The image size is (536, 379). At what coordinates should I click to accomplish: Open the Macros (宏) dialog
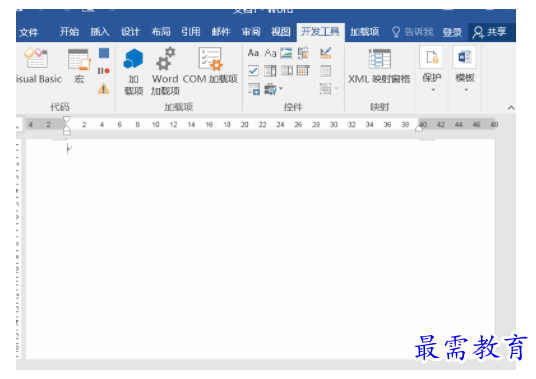(x=79, y=66)
